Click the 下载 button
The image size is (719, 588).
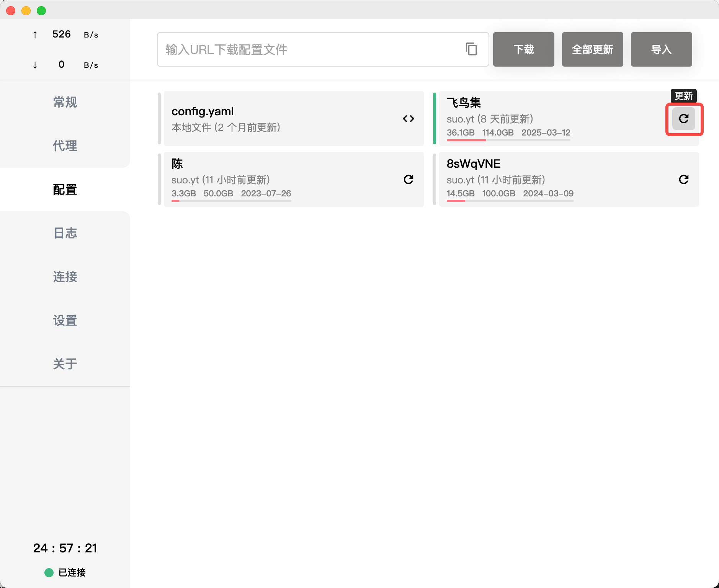(x=523, y=49)
